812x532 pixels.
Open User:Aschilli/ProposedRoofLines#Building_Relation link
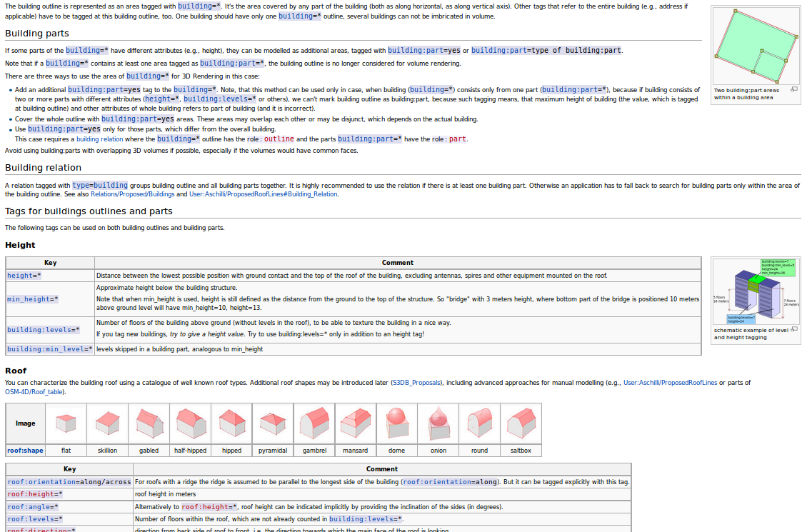click(264, 194)
